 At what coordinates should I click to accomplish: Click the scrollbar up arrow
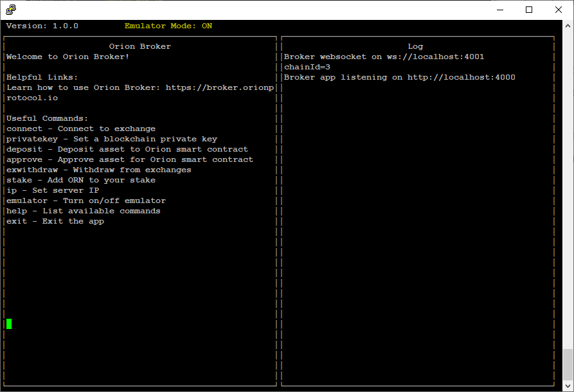click(x=568, y=26)
